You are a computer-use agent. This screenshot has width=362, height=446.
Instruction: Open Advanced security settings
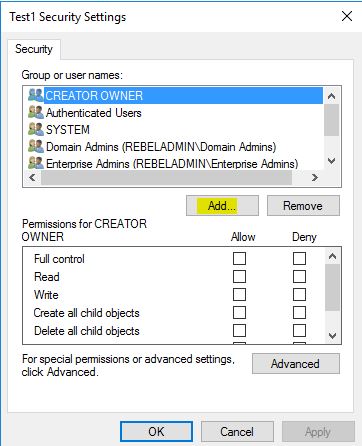[296, 364]
